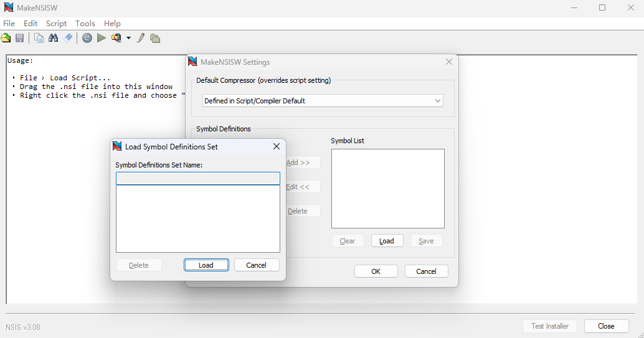
Task: Click the Edit Script pencil icon
Action: (x=141, y=38)
